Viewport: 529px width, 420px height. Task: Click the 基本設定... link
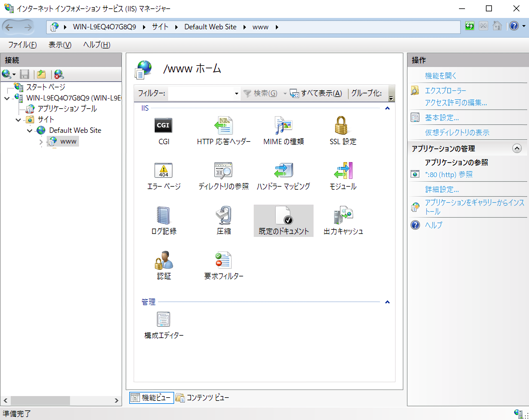(442, 118)
